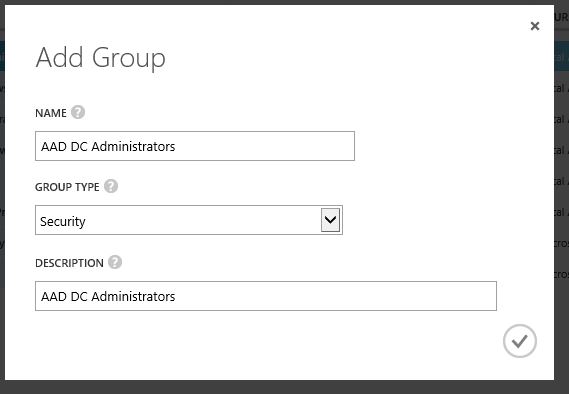Open the Group Type dropdown arrow

[330, 220]
